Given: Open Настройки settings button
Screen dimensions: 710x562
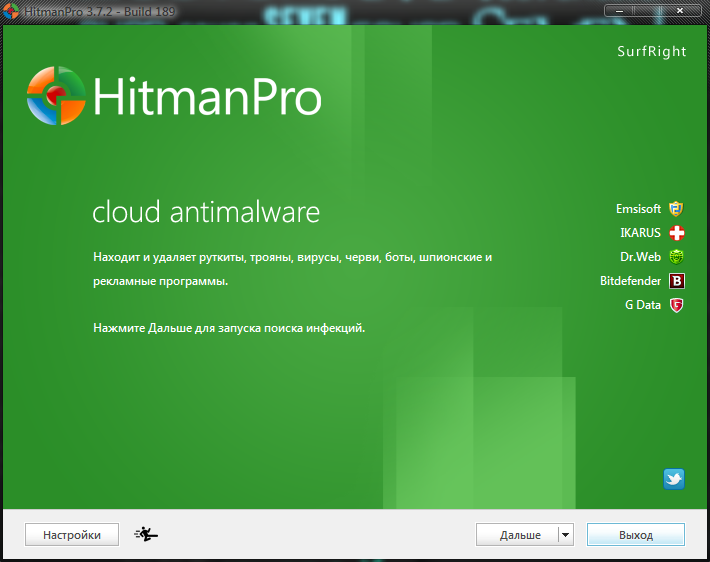Looking at the screenshot, I should tap(72, 535).
